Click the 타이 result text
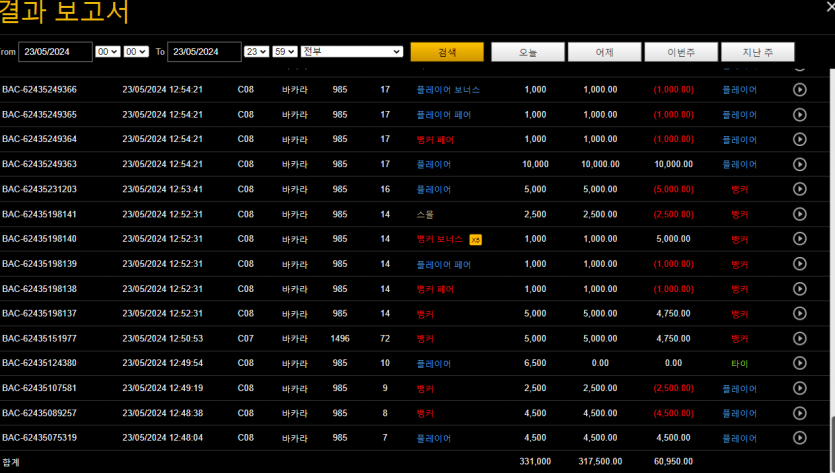835x473 pixels. pos(739,364)
